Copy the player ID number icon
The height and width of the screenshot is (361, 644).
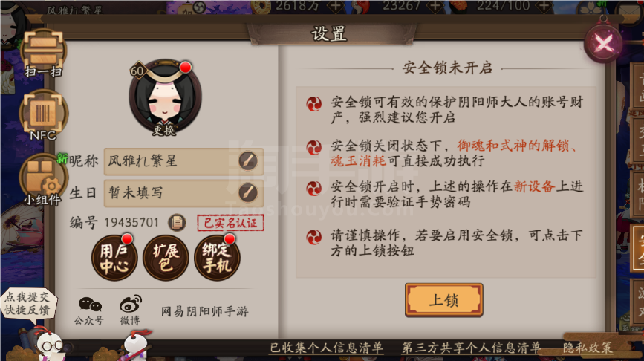click(x=177, y=222)
